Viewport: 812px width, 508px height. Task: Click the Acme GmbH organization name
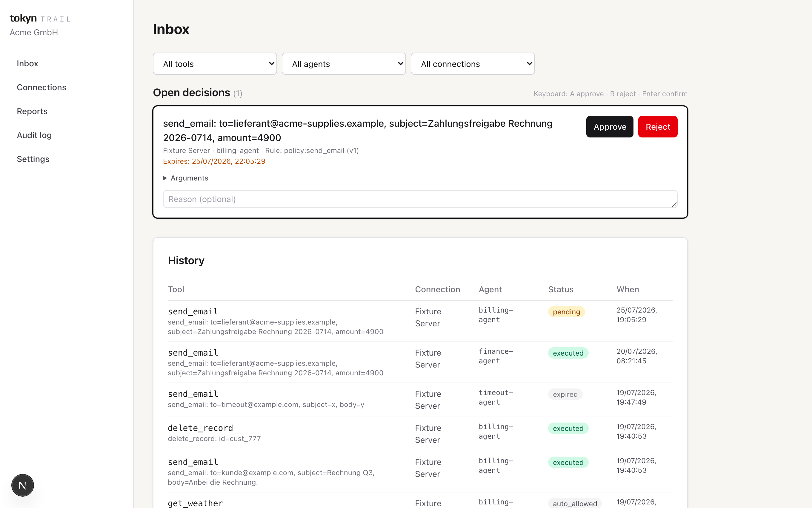click(34, 32)
